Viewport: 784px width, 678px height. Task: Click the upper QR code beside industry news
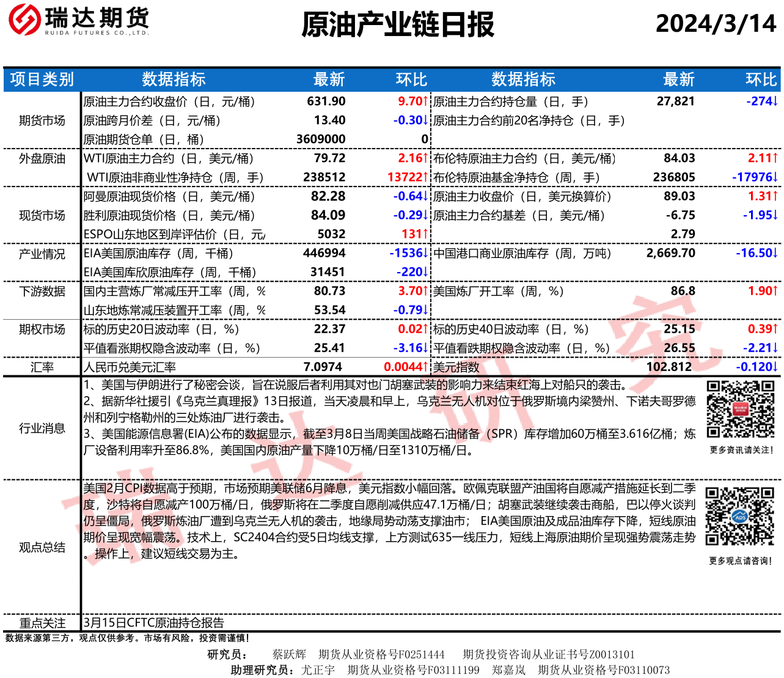[x=740, y=409]
